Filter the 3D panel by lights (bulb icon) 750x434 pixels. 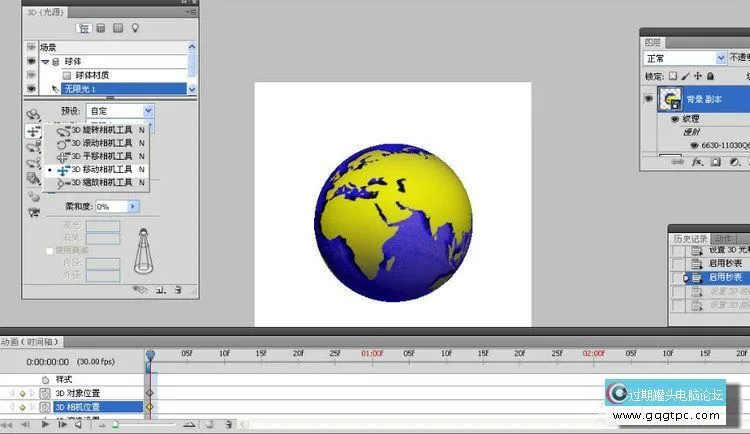pos(135,28)
